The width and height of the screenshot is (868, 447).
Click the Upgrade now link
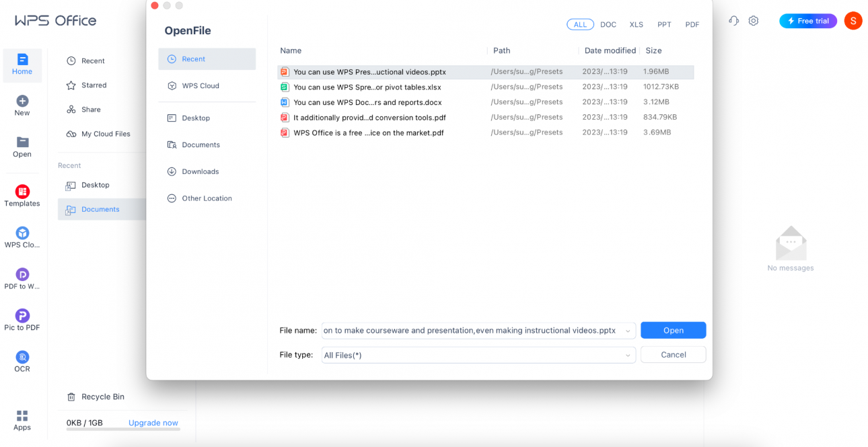(153, 423)
